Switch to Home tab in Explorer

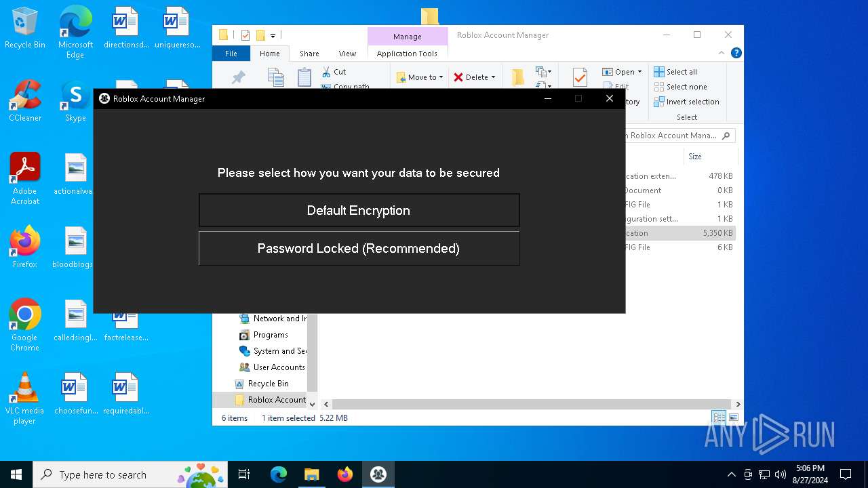269,54
